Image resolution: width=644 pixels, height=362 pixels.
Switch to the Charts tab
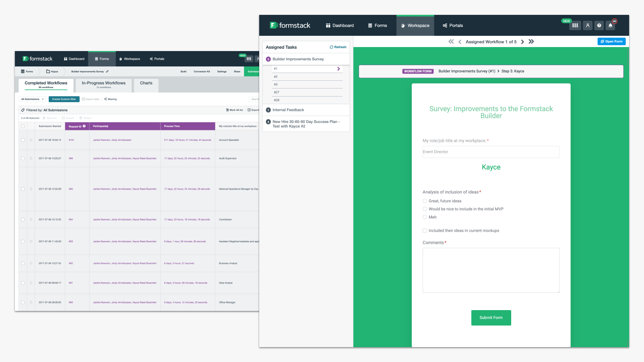[146, 84]
